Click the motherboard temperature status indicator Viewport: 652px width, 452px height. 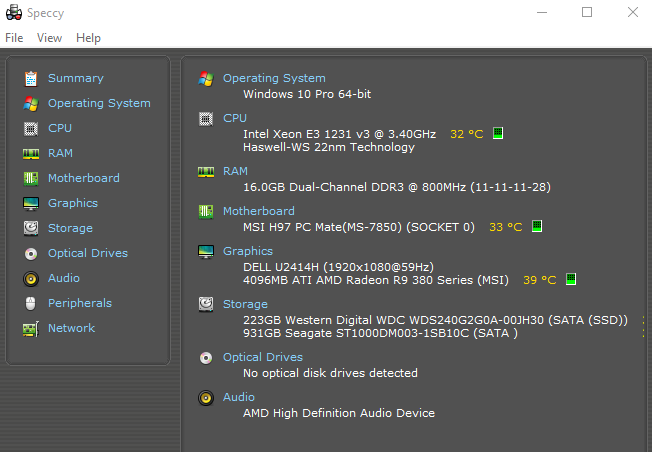537,226
